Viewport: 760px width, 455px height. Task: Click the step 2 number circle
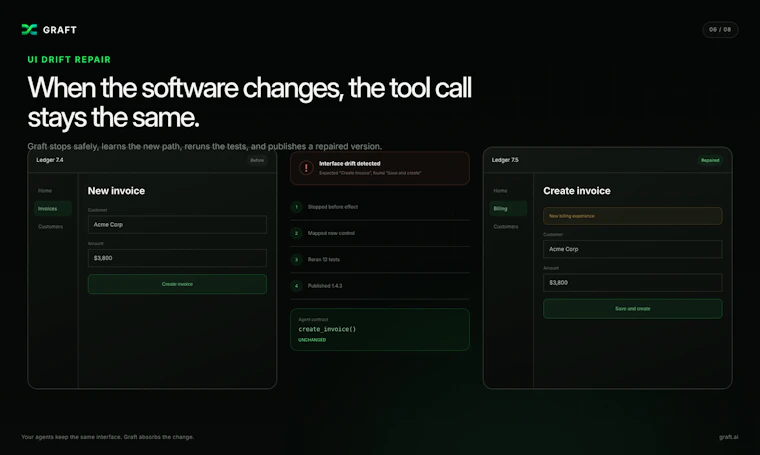tap(296, 233)
